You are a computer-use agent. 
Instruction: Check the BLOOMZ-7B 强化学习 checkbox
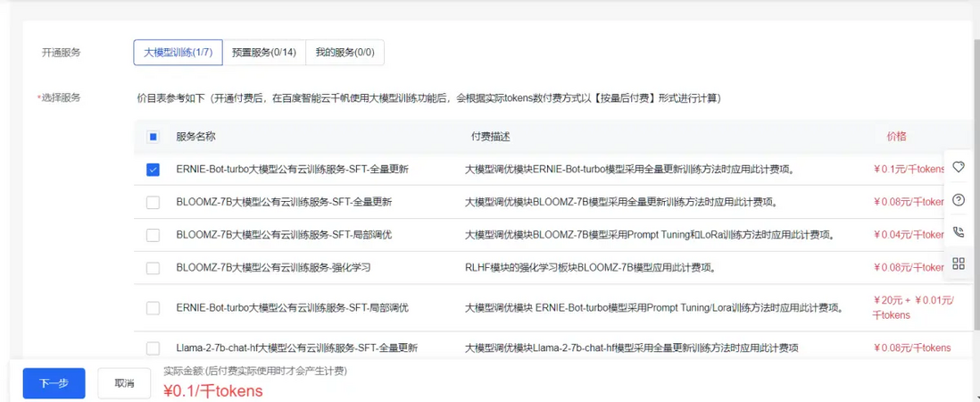[154, 268]
